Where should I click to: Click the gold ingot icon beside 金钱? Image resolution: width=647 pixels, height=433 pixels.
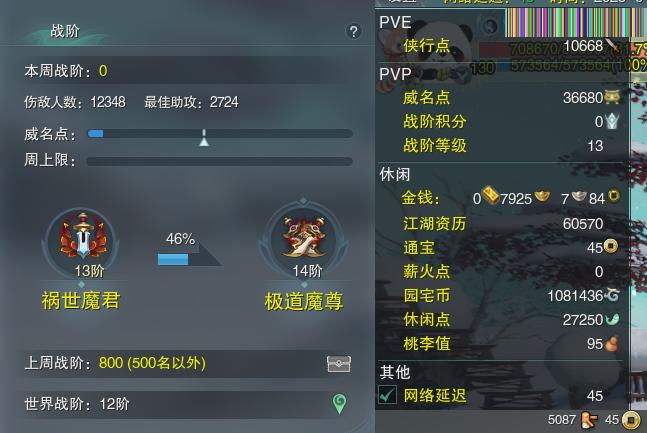click(490, 195)
